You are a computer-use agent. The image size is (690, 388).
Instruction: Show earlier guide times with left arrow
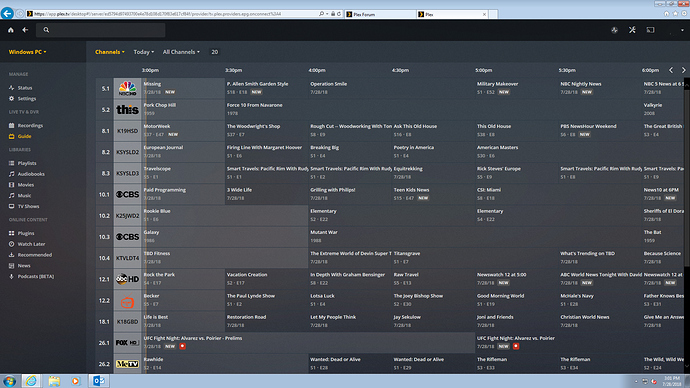(x=671, y=70)
